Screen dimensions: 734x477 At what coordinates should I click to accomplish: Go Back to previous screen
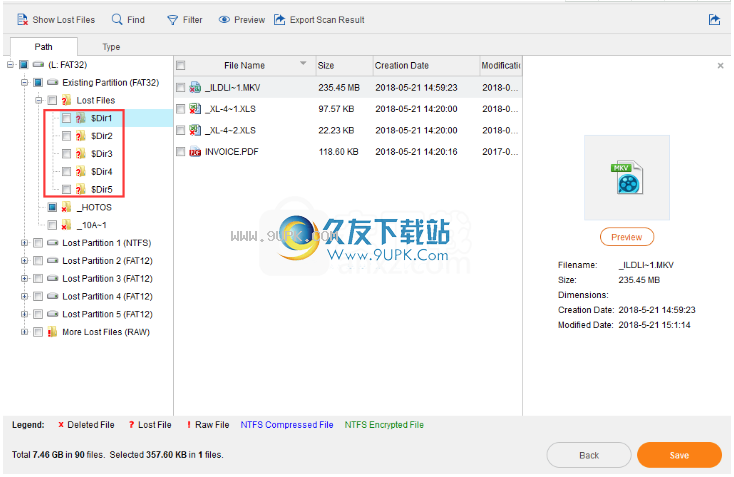589,455
